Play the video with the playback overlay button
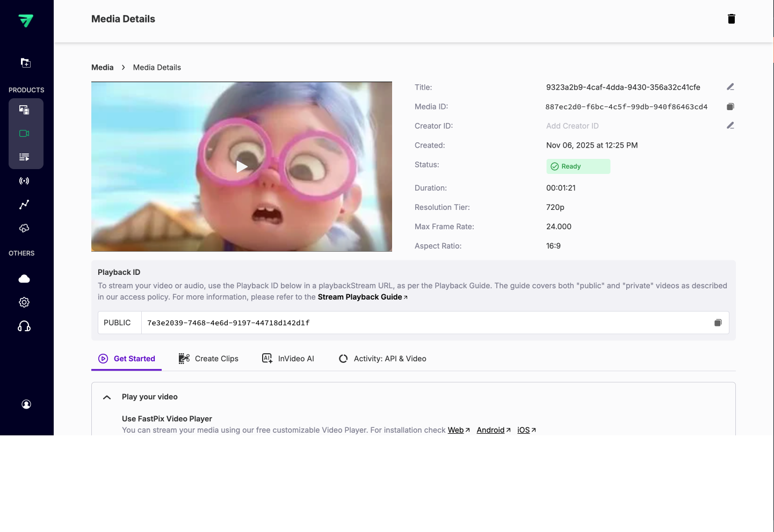Screen dimensions: 774x532 click(x=242, y=166)
